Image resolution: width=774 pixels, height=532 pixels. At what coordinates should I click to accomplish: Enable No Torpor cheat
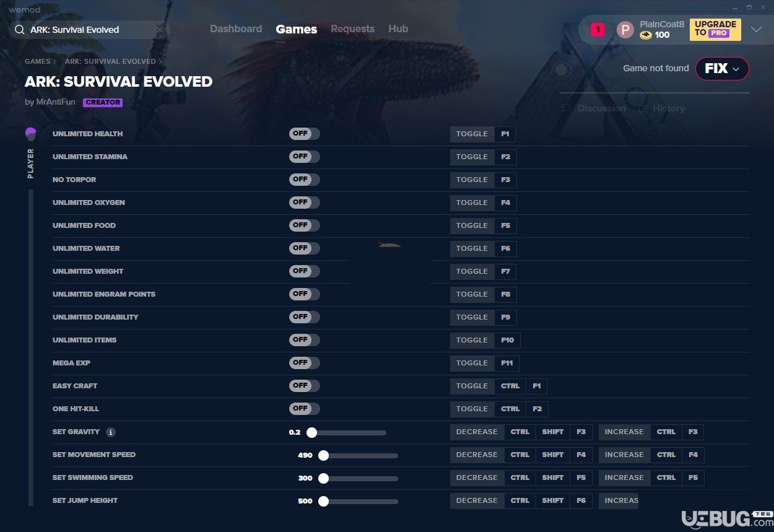[x=304, y=180]
